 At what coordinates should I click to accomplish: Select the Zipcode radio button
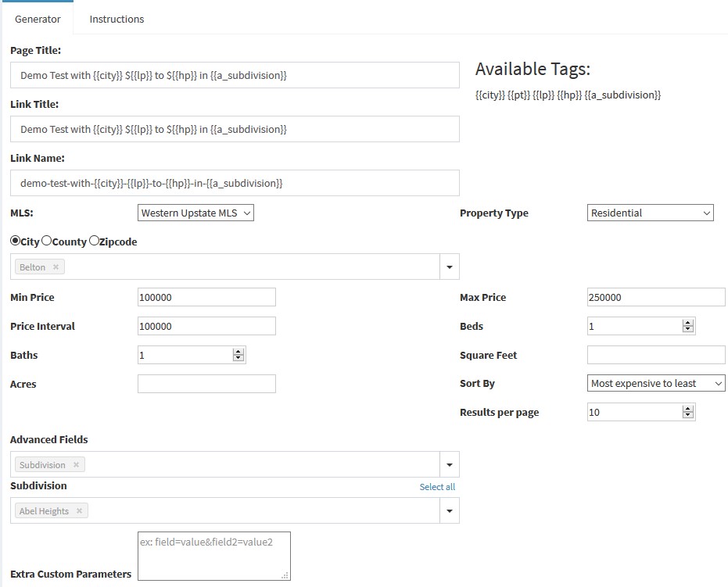(x=95, y=241)
